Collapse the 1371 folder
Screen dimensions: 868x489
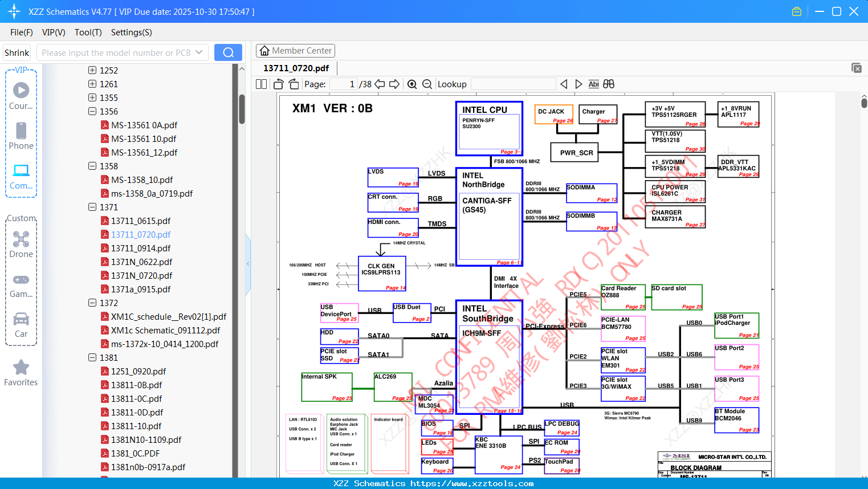tap(92, 207)
